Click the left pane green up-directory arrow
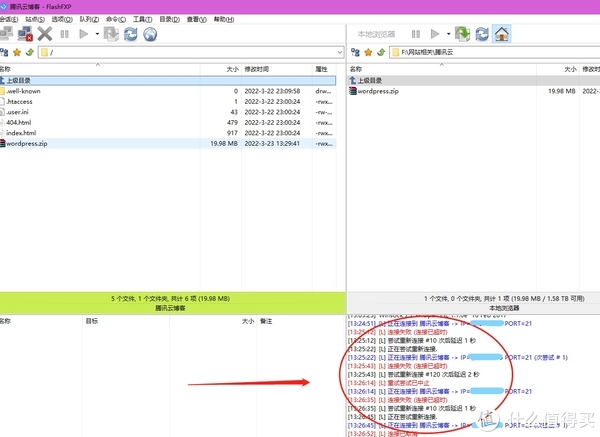The height and width of the screenshot is (437, 600). click(30, 52)
